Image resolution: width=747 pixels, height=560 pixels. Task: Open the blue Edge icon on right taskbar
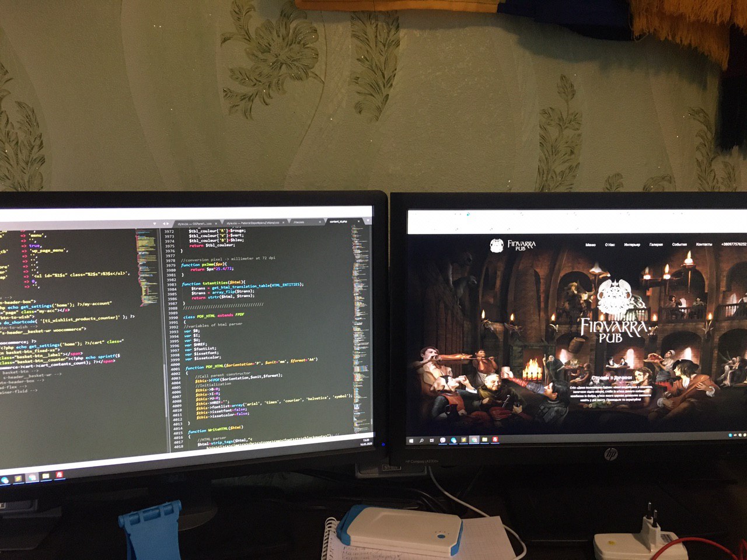pos(453,440)
